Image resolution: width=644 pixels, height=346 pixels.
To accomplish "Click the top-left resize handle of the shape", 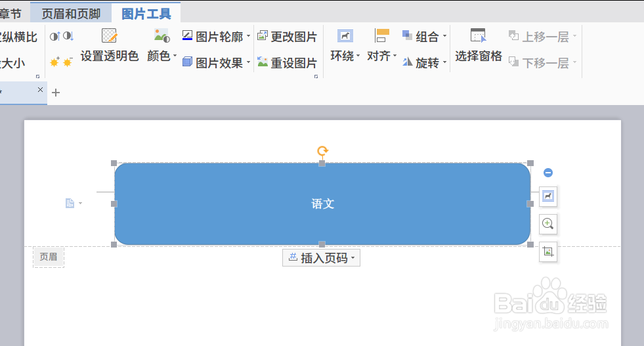I will click(114, 163).
